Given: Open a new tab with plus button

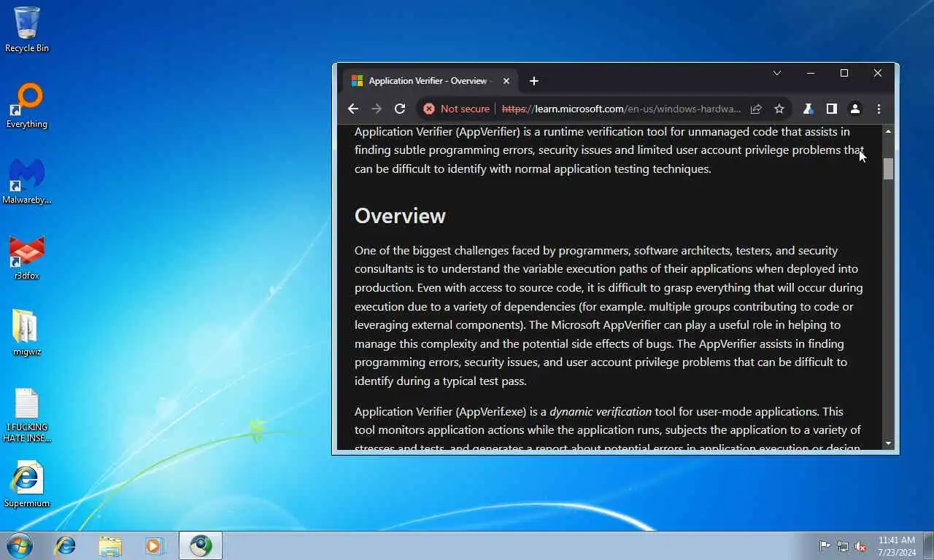Looking at the screenshot, I should [534, 81].
